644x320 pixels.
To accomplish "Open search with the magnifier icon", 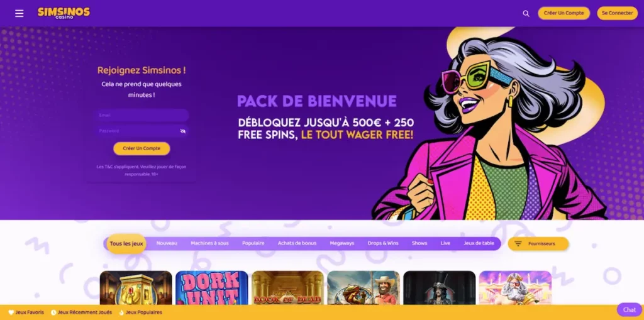I will (526, 14).
